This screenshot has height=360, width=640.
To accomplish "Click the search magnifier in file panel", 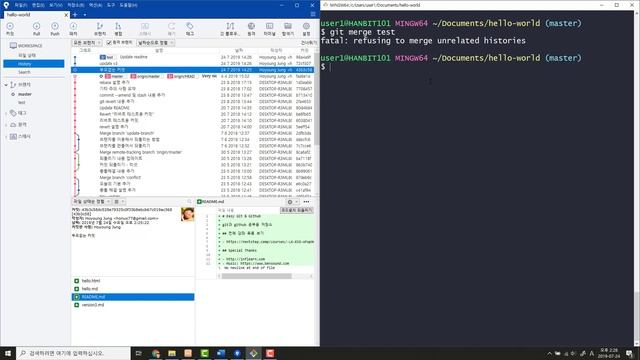I will [x=189, y=202].
